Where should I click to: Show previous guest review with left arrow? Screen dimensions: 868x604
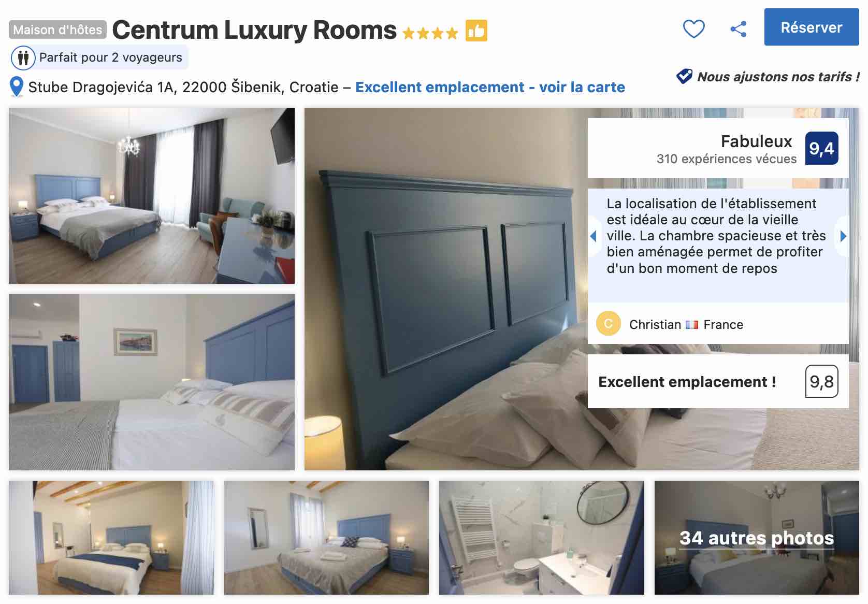[x=594, y=236]
